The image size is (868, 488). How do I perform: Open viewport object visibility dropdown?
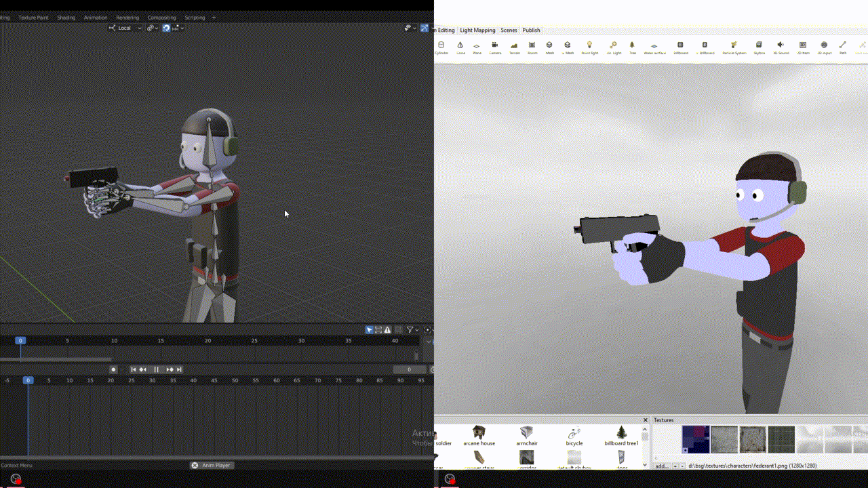(x=410, y=28)
